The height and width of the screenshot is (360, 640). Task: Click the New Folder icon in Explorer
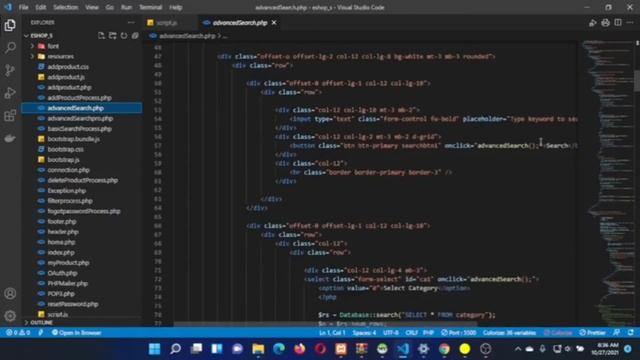click(x=112, y=36)
